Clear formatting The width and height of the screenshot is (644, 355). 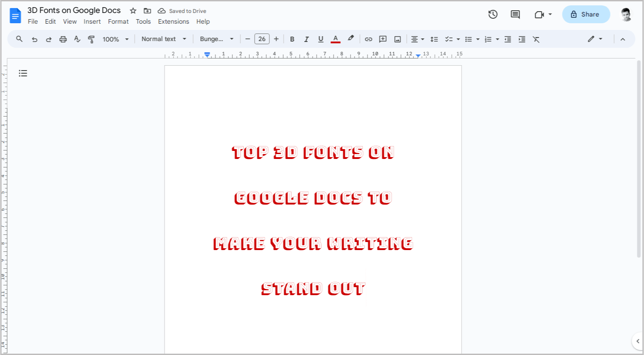[536, 39]
